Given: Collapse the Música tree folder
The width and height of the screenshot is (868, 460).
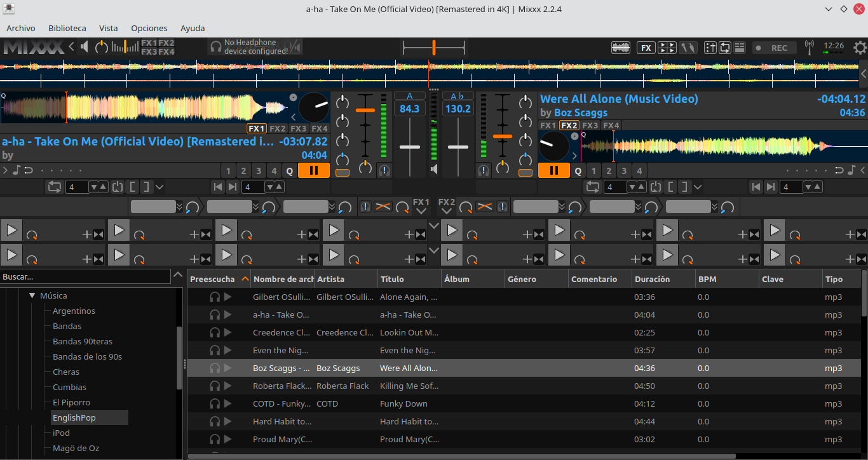Looking at the screenshot, I should 32,295.
